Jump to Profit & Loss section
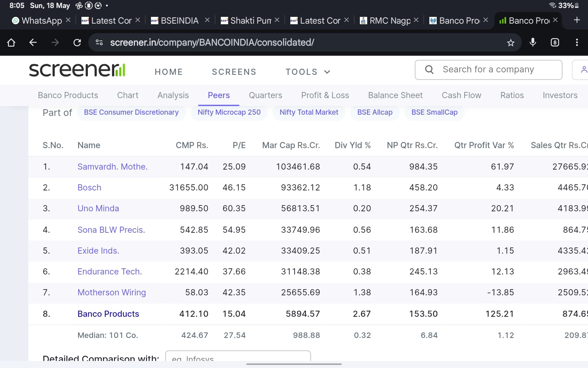The image size is (588, 368). 325,95
